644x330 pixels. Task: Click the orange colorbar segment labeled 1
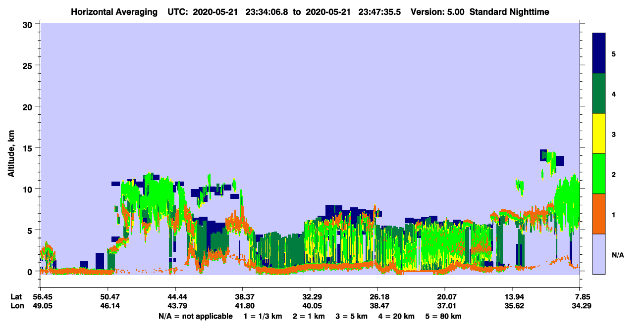(x=599, y=214)
